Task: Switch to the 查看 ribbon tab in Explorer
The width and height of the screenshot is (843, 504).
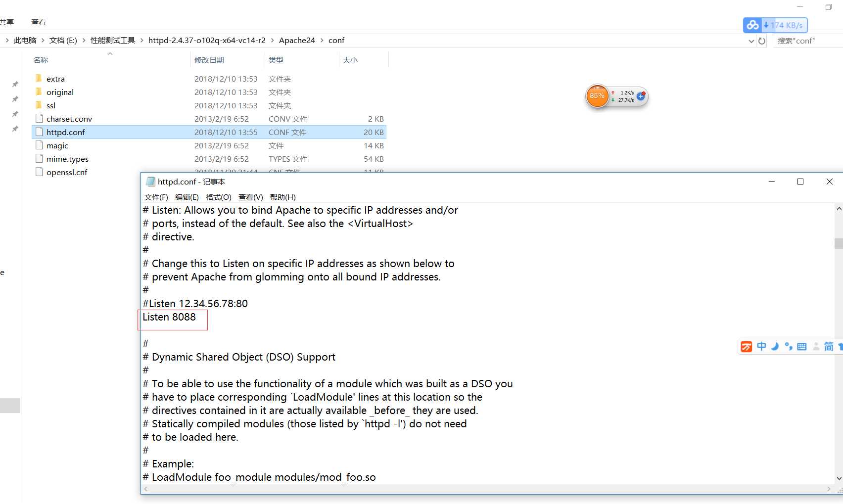Action: pos(39,22)
